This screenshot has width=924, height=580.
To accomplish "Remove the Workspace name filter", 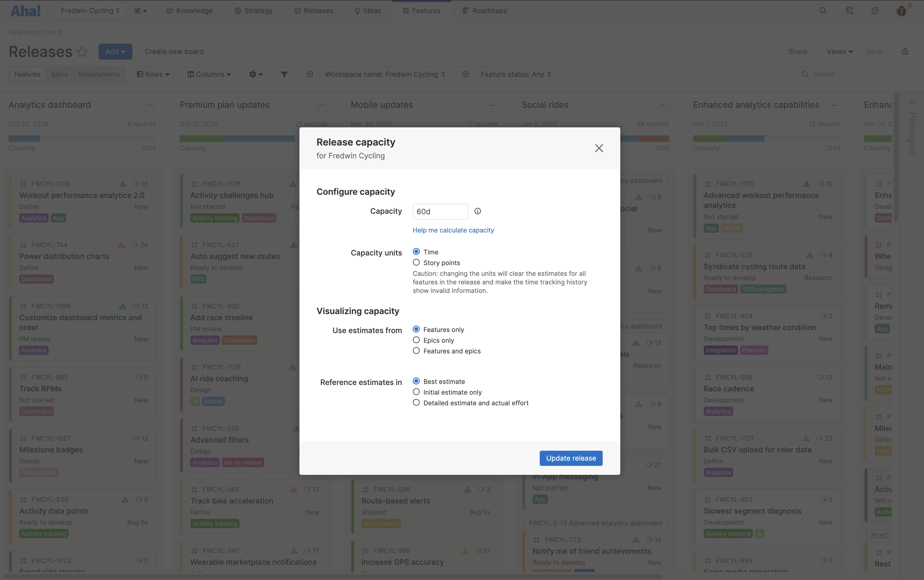I will tap(310, 74).
